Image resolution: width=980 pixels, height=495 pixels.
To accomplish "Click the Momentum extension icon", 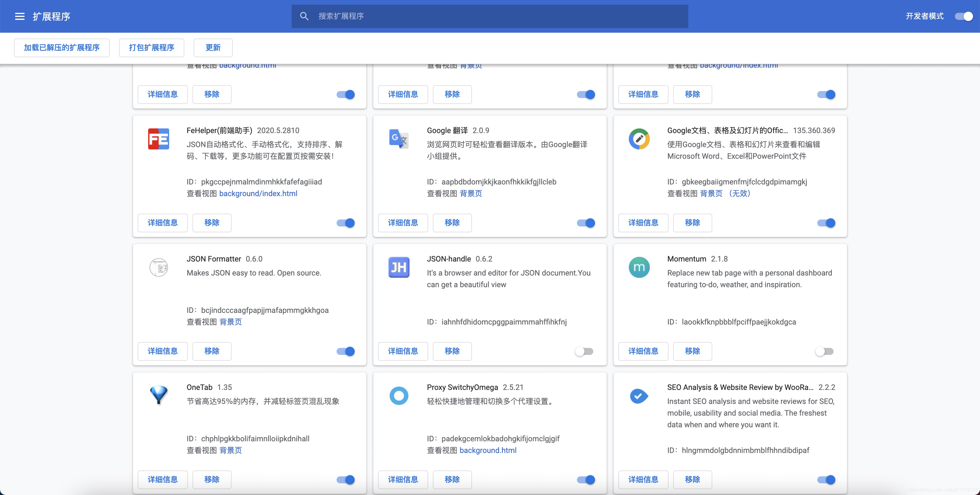I will 639,267.
